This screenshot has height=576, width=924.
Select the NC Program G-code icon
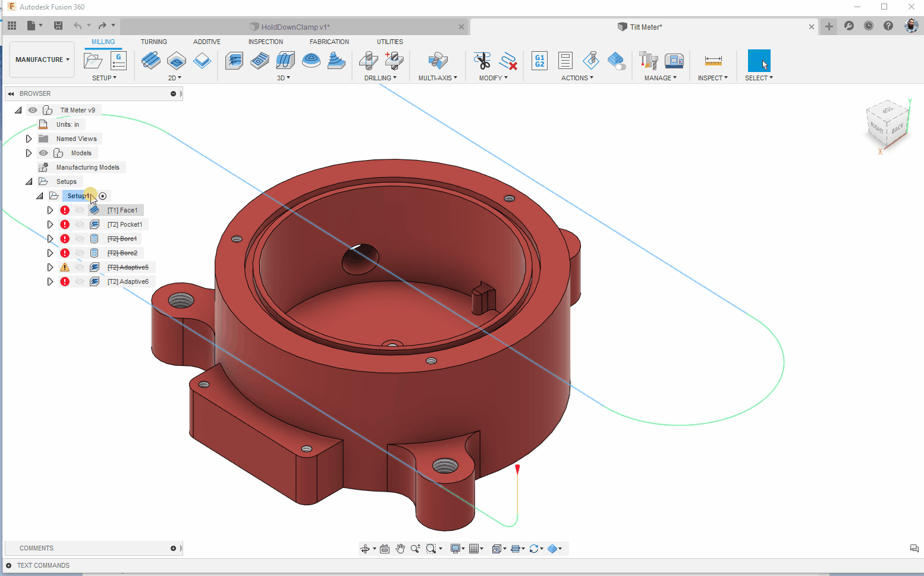coord(118,61)
